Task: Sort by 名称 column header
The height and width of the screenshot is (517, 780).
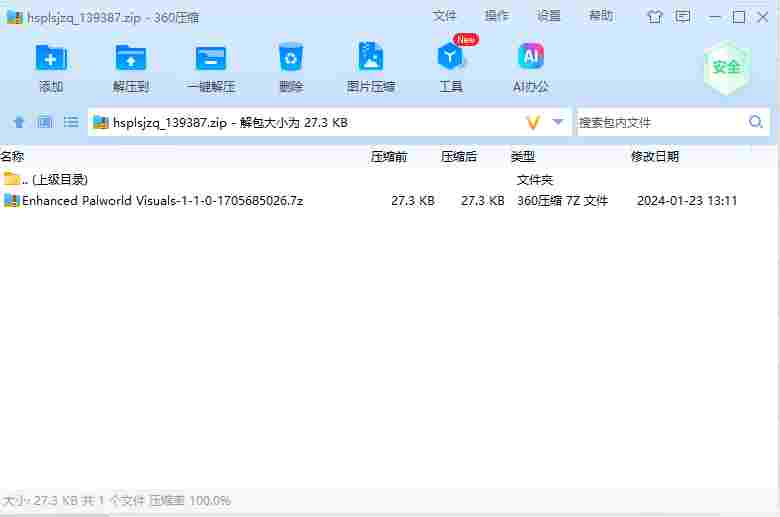Action: pyautogui.click(x=12, y=157)
